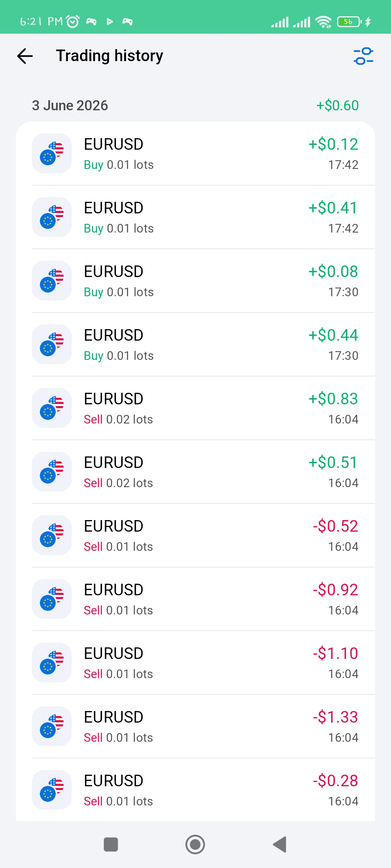Tap Android home circle button
The height and width of the screenshot is (868, 391).
[x=195, y=844]
